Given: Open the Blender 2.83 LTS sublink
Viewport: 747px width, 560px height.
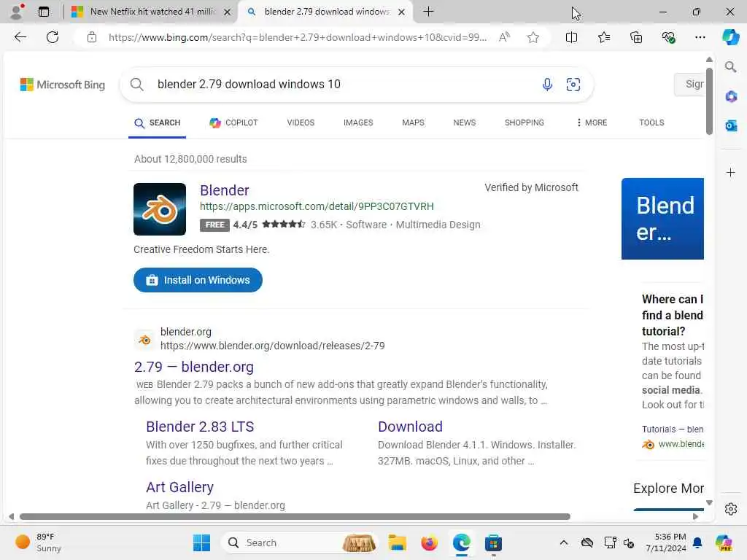Looking at the screenshot, I should [x=200, y=427].
